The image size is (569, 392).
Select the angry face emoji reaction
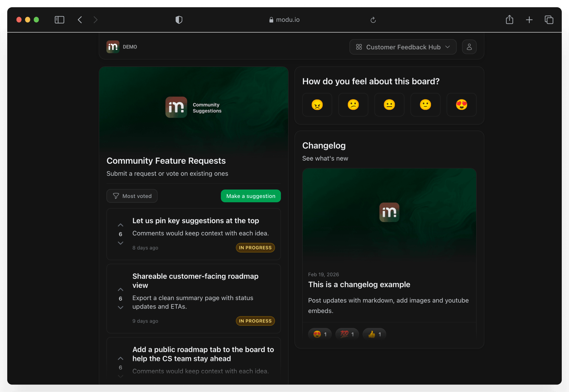317,105
